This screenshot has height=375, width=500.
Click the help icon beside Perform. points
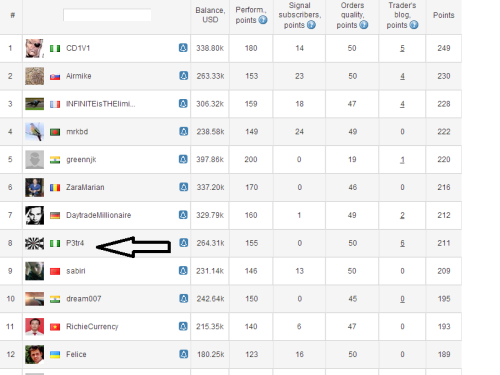tap(263, 20)
